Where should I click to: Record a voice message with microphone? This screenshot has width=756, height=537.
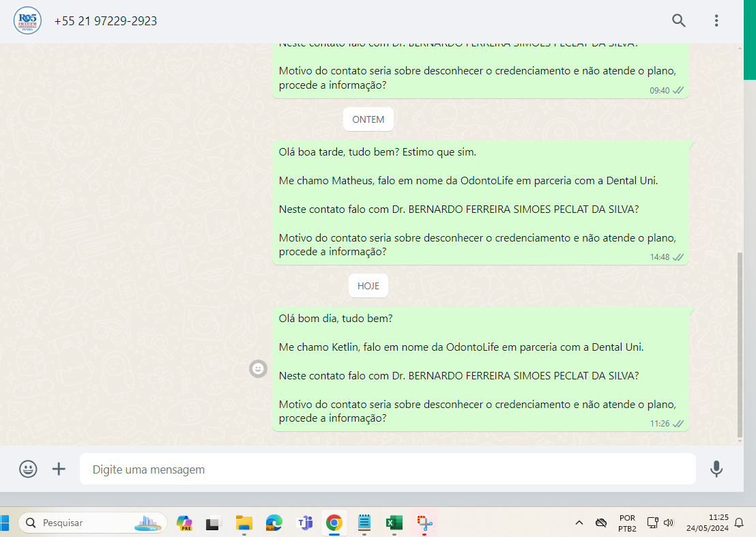pos(716,469)
